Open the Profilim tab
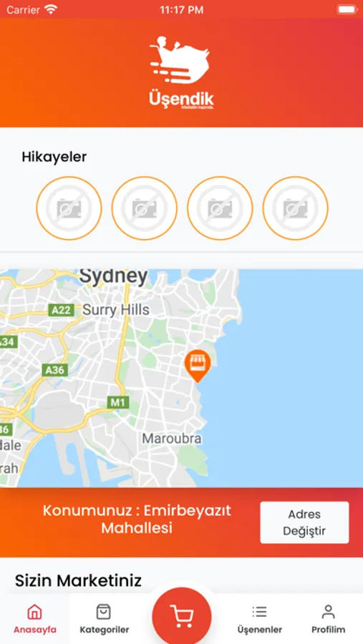 328,619
